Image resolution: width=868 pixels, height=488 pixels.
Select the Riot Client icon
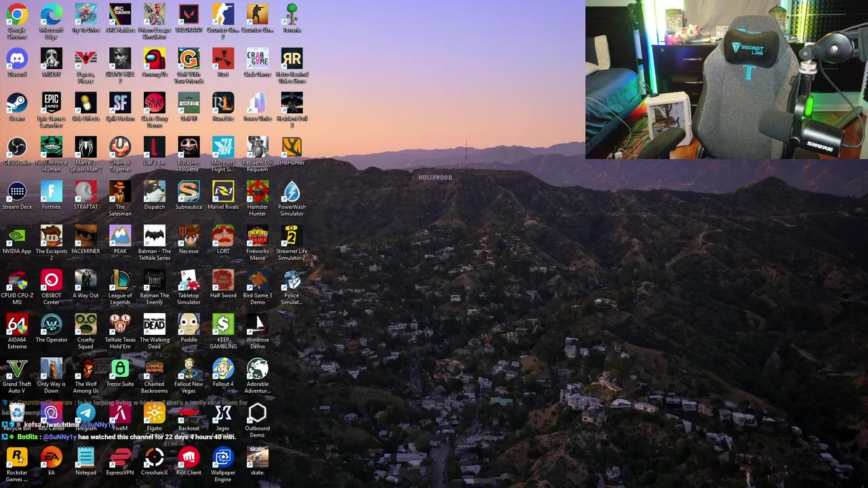pyautogui.click(x=189, y=461)
